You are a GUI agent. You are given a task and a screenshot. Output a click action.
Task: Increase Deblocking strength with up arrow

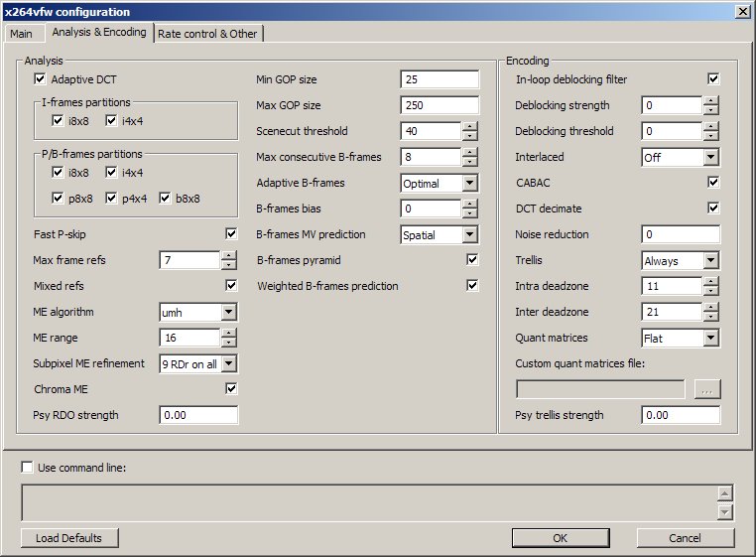[x=711, y=101]
